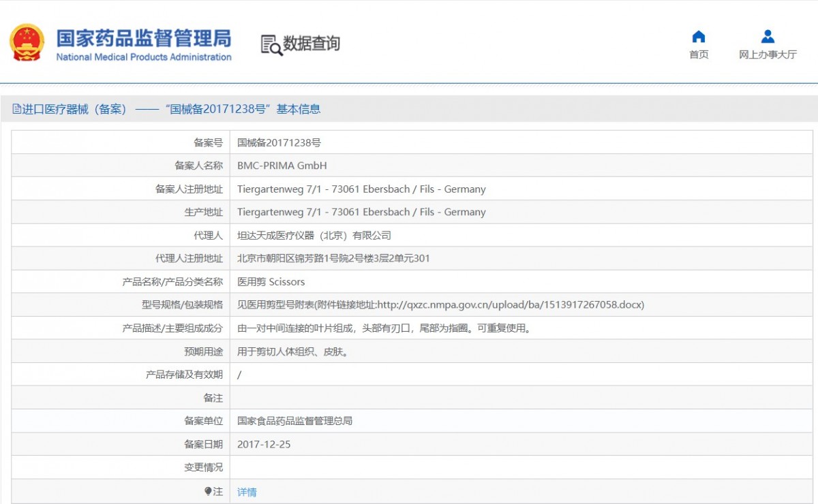Click the 变更情况 row label
Screen dimensions: 818x504
point(203,467)
